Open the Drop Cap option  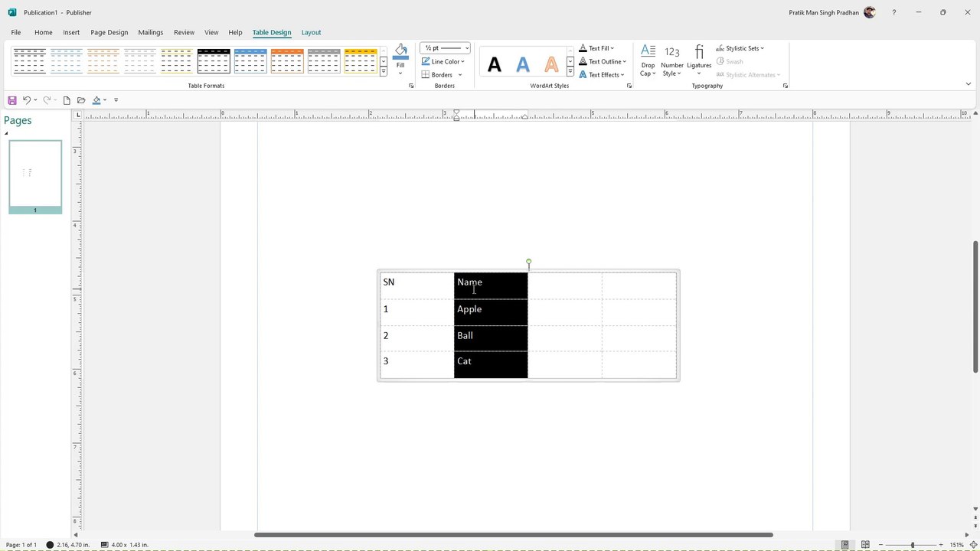click(648, 60)
